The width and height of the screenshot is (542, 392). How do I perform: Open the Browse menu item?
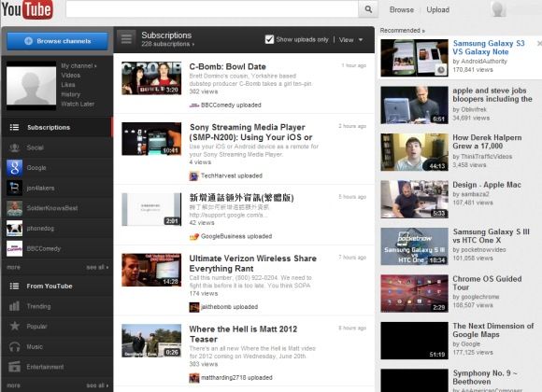coord(401,9)
